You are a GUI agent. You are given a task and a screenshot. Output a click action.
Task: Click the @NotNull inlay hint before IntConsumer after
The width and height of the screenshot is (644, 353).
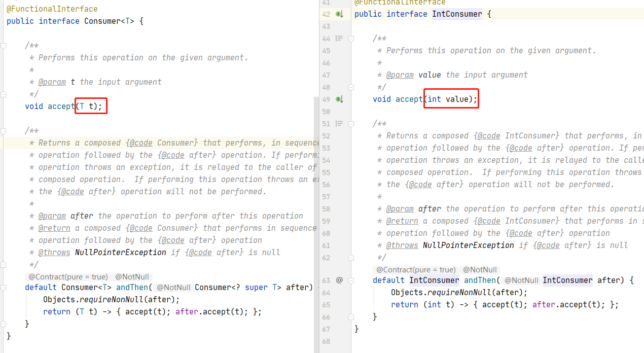(x=521, y=280)
